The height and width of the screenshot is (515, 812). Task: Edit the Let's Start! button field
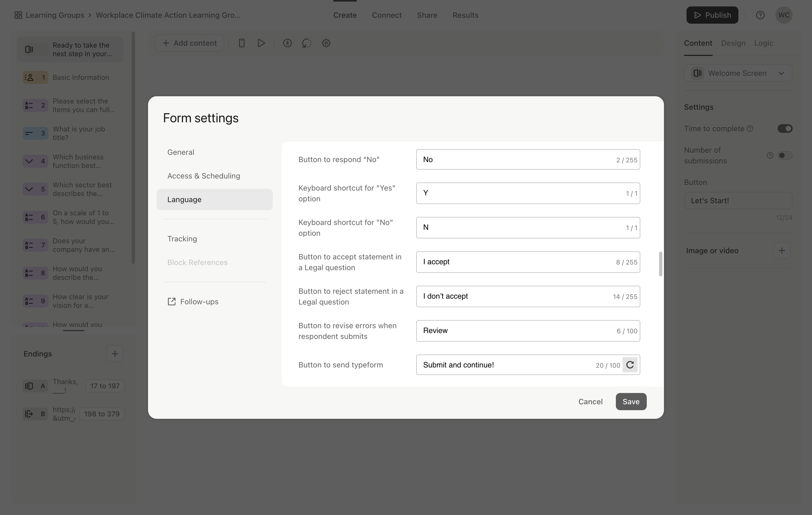(x=738, y=201)
